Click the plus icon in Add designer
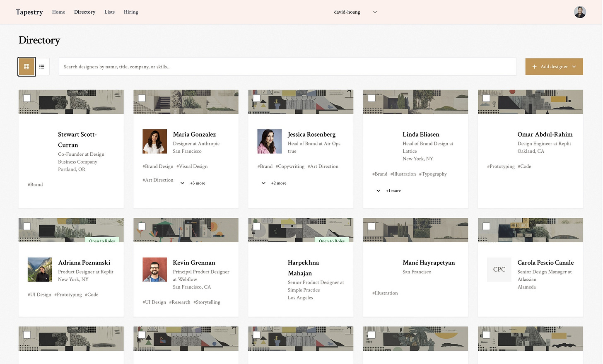 (534, 67)
